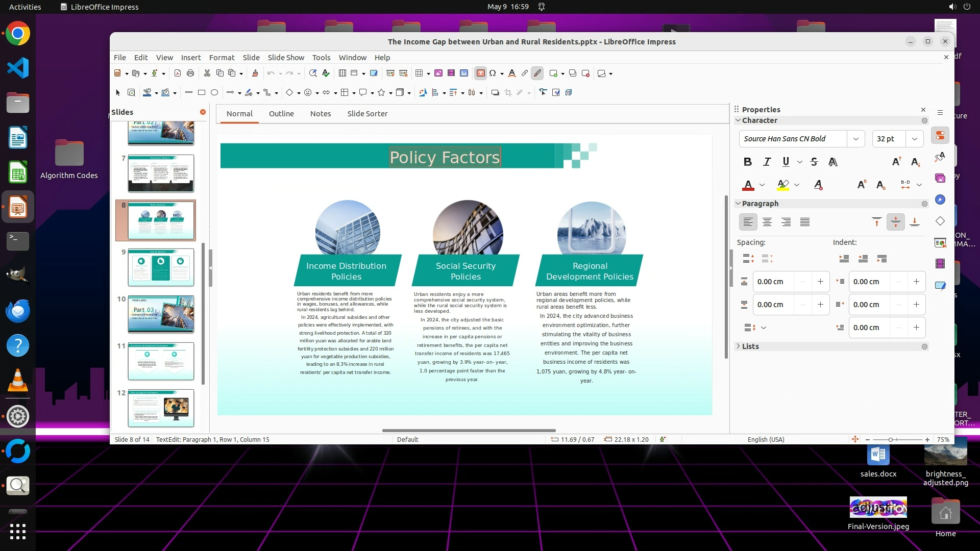Switch to the Slide Sorter tab
Viewport: 980px width, 551px height.
click(367, 114)
